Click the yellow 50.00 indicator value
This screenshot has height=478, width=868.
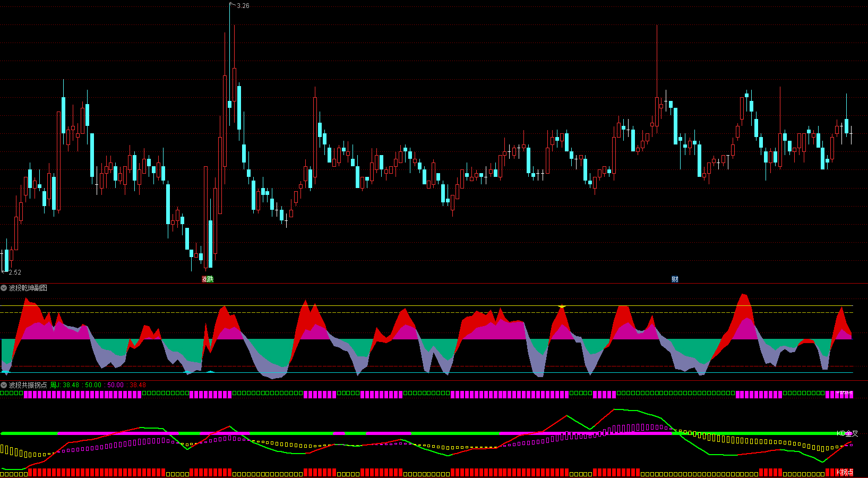[93, 385]
